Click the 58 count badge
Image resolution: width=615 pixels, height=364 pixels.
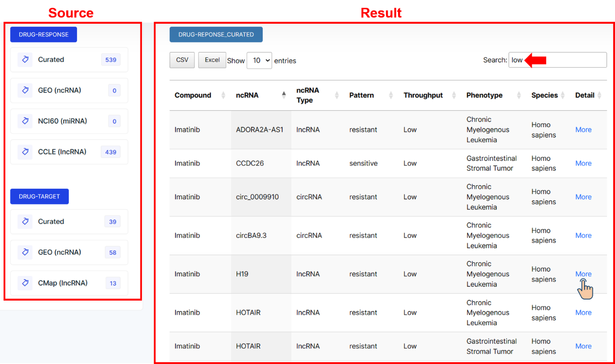tap(113, 253)
